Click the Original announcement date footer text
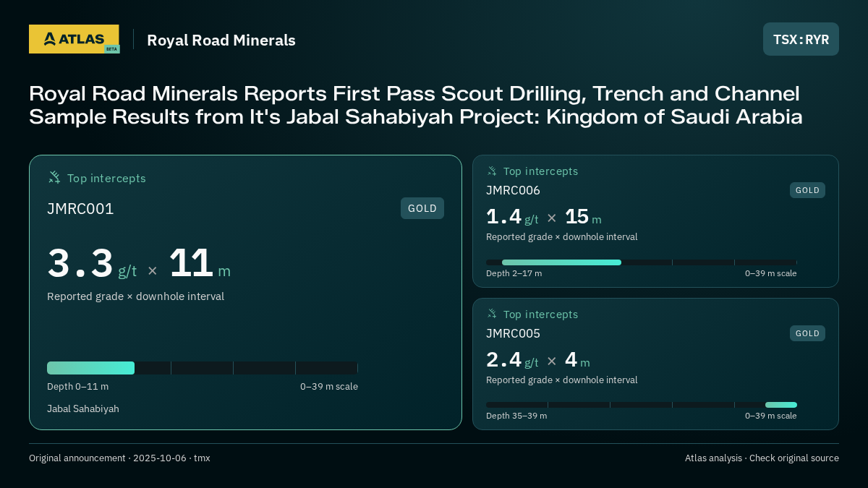 coord(119,458)
